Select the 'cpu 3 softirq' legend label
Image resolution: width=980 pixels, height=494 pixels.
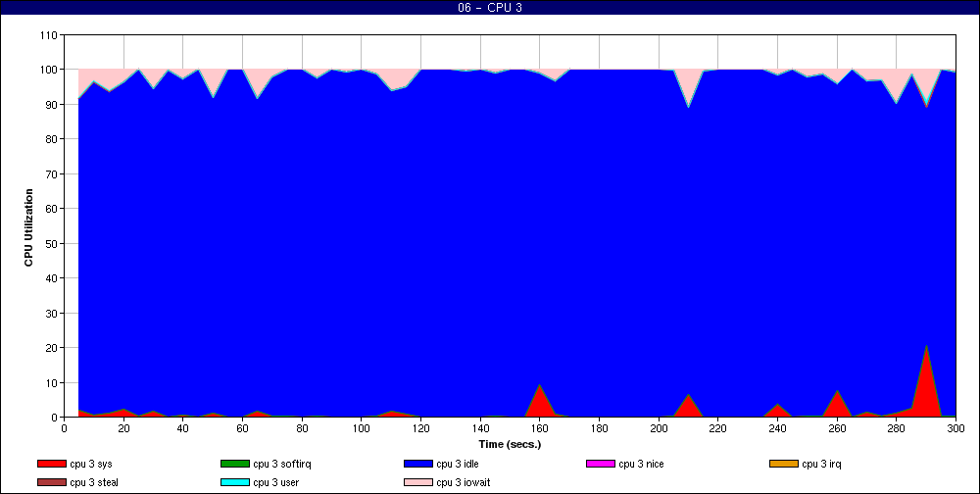tap(282, 464)
